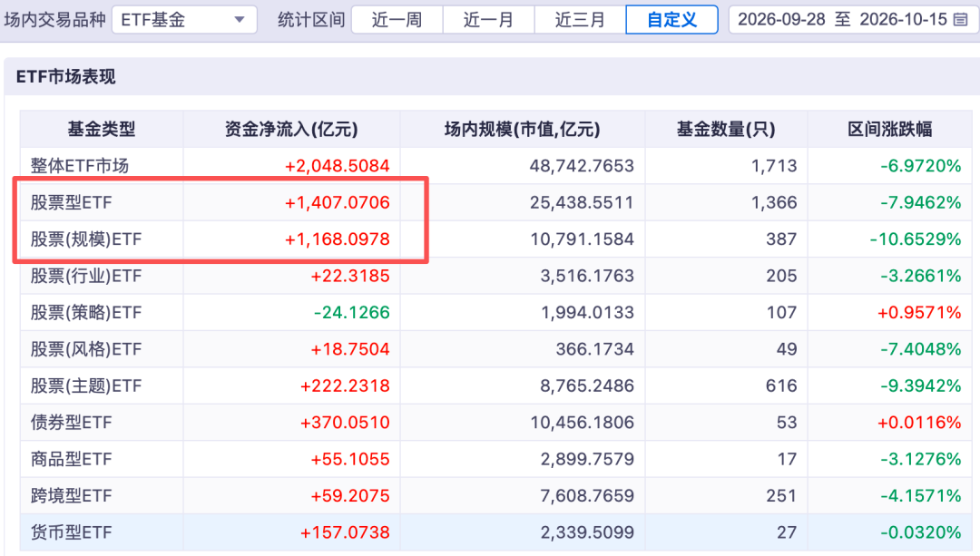The image size is (980, 556).
Task: Select the 跨境型ETF row label
Action: 72,496
